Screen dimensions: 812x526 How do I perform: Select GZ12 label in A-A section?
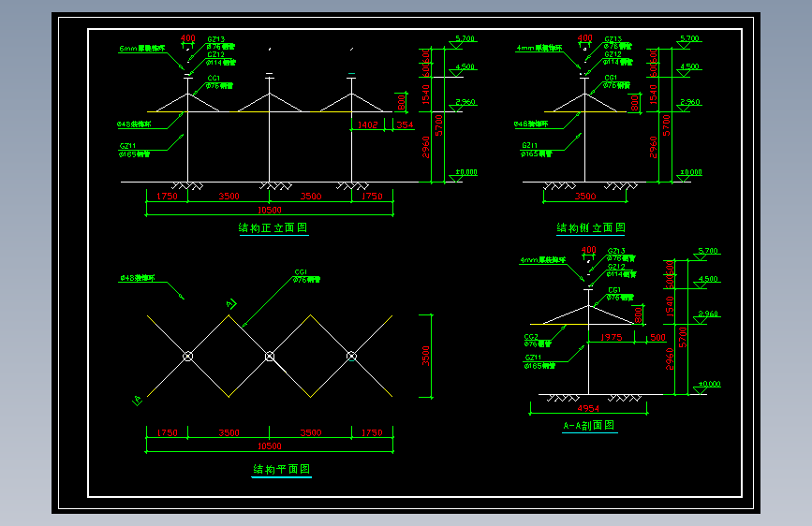[x=616, y=267]
